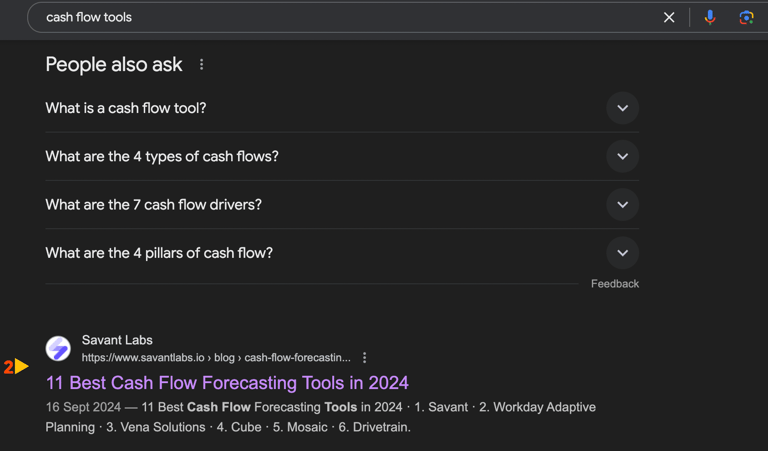Open People also ask options menu
Viewport: 768px width, 451px height.
point(201,65)
